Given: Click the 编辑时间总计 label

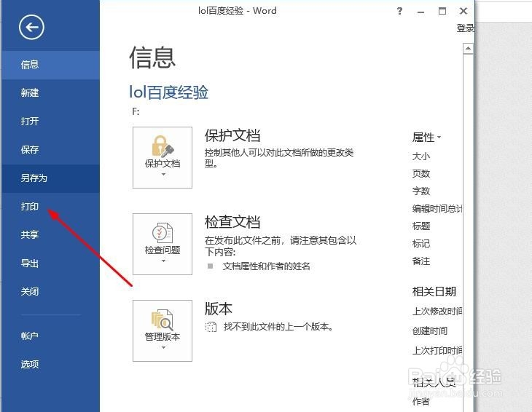Looking at the screenshot, I should pyautogui.click(x=437, y=209).
